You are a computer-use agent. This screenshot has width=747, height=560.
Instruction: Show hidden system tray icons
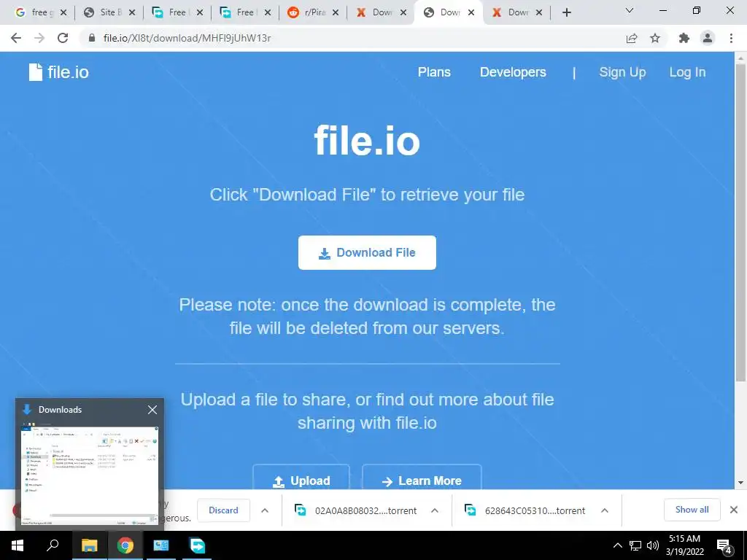pyautogui.click(x=617, y=545)
